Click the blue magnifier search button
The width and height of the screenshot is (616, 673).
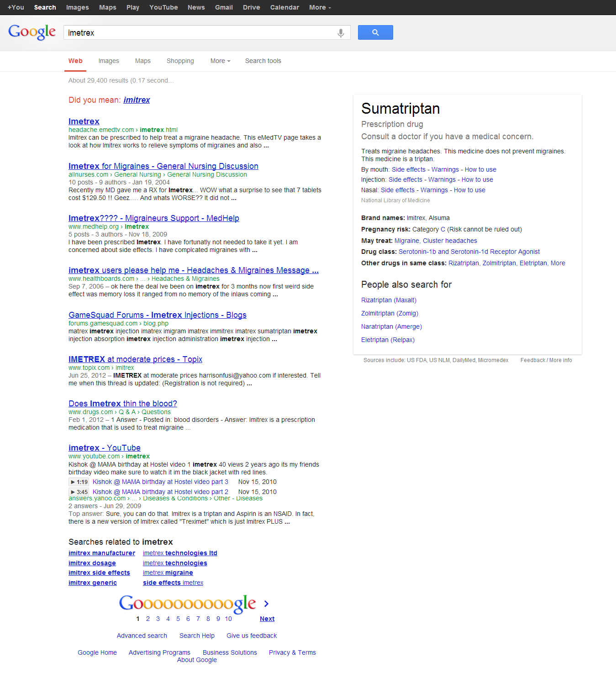pos(375,32)
